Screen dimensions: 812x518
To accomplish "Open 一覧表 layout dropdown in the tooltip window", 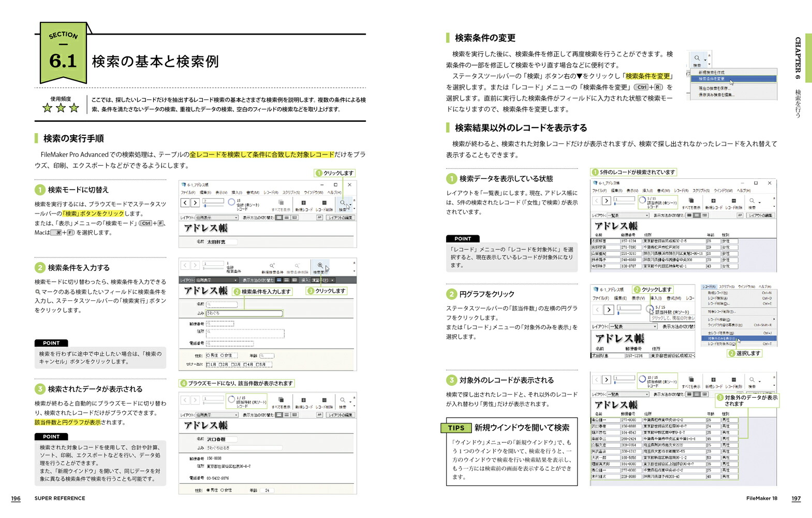I will pyautogui.click(x=632, y=327).
